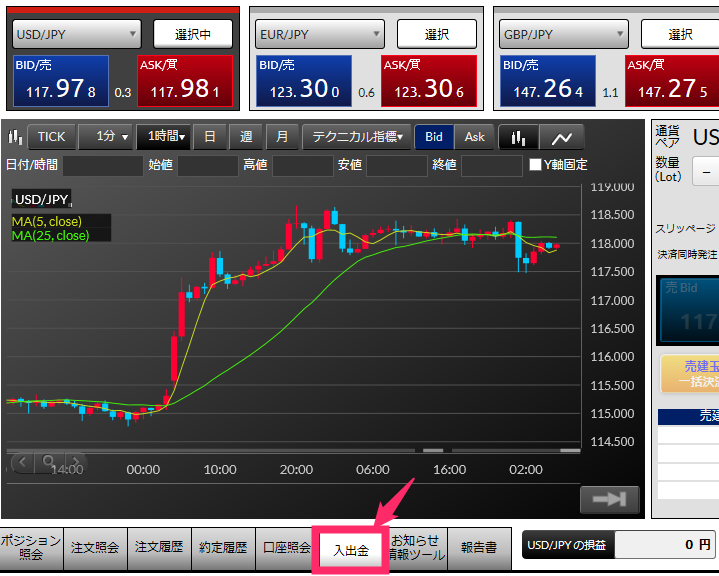Click the 選択中 button for USD/JPY

pyautogui.click(x=193, y=34)
